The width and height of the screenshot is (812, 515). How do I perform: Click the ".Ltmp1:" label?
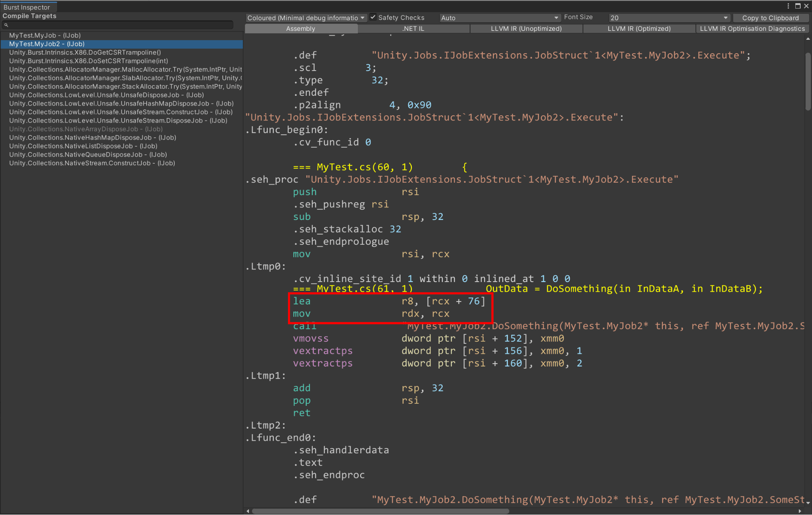pyautogui.click(x=266, y=376)
